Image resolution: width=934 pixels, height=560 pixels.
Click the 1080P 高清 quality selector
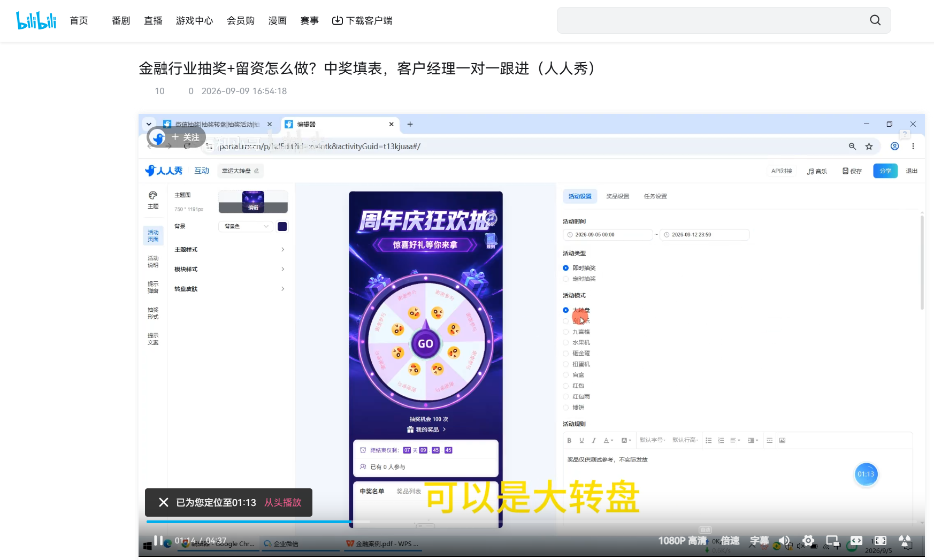(x=682, y=541)
